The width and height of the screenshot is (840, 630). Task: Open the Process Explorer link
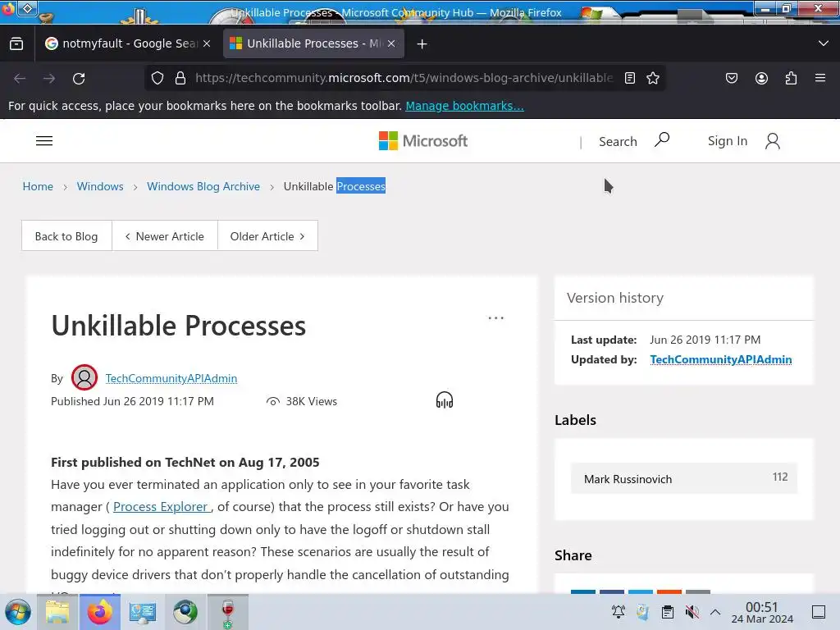161,507
